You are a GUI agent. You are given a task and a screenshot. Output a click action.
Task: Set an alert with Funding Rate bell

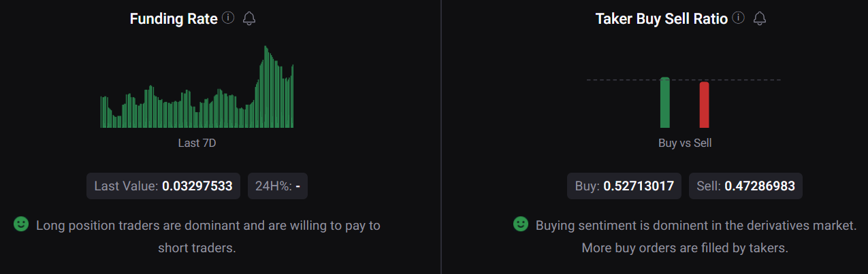coord(249,18)
